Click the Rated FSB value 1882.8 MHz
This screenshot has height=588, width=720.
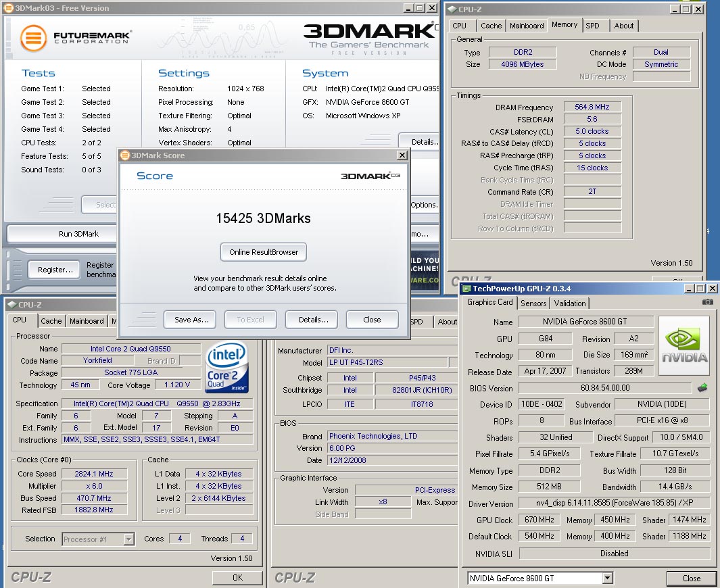tap(94, 510)
